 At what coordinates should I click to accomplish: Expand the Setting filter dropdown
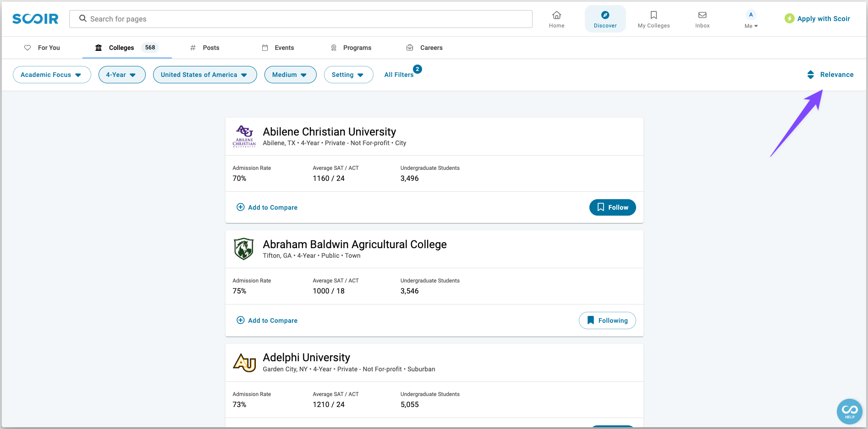pos(348,75)
